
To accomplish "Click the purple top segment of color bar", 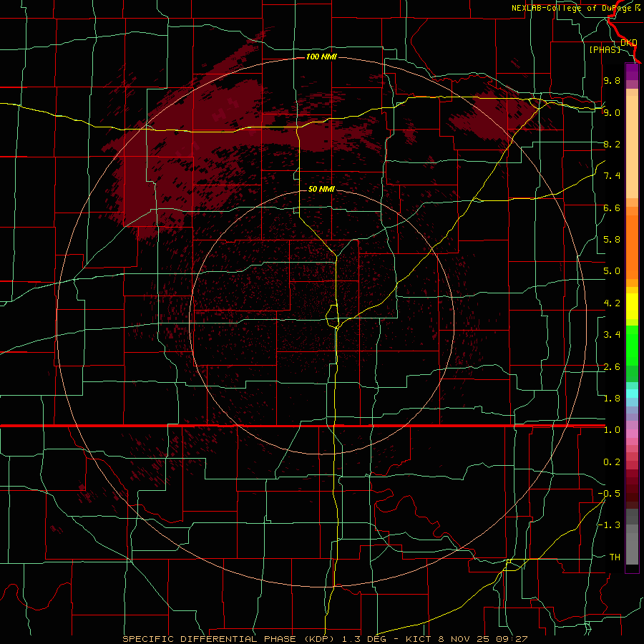I will (x=632, y=72).
